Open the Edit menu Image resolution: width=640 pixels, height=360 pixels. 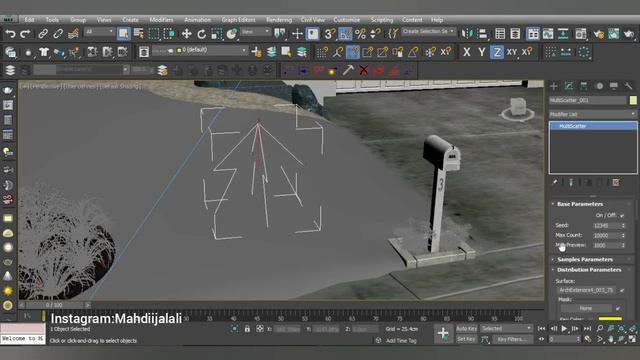coord(29,20)
